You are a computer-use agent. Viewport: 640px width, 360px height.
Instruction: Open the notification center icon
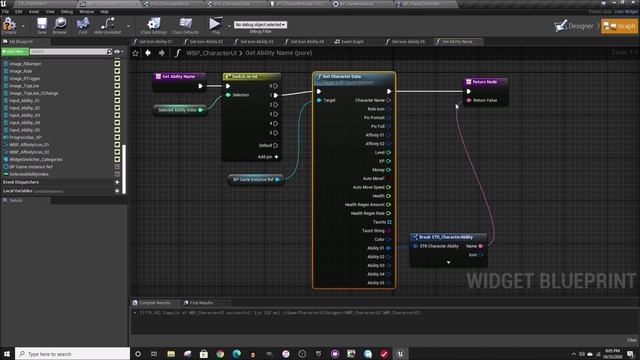pyautogui.click(x=631, y=354)
